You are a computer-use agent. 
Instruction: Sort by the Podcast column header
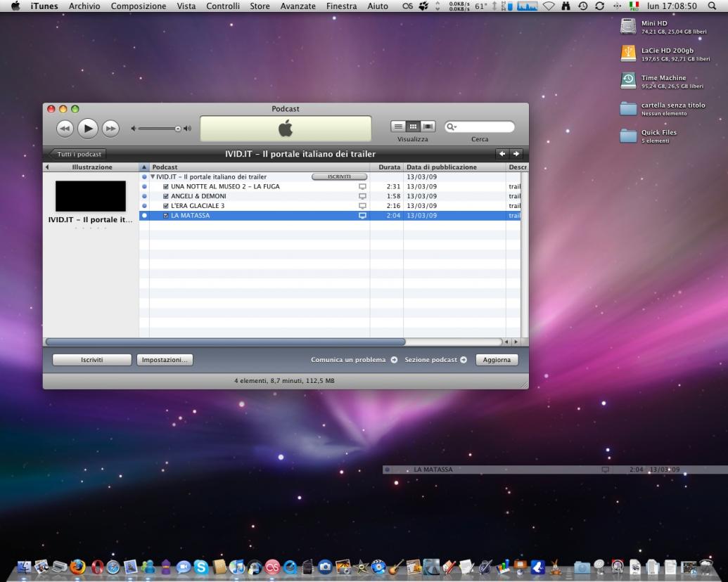point(259,167)
